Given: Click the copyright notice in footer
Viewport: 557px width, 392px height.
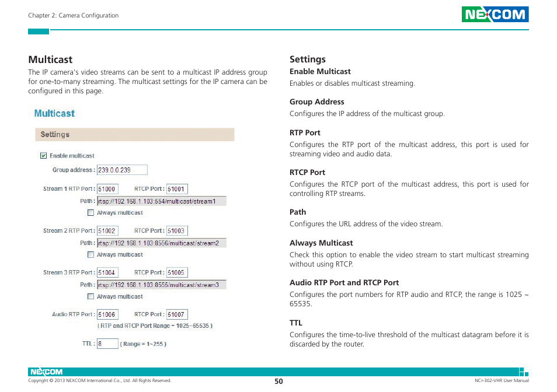Looking at the screenshot, I should (x=100, y=381).
